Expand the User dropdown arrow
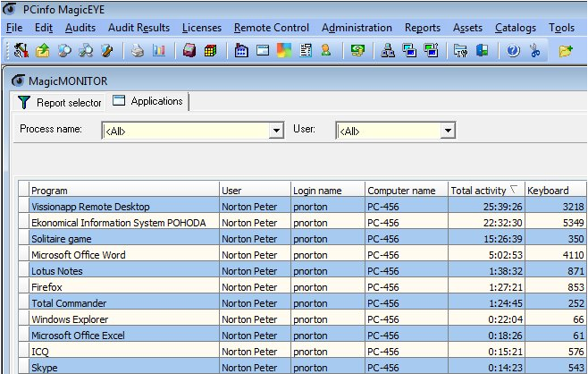The image size is (588, 374). pos(448,131)
